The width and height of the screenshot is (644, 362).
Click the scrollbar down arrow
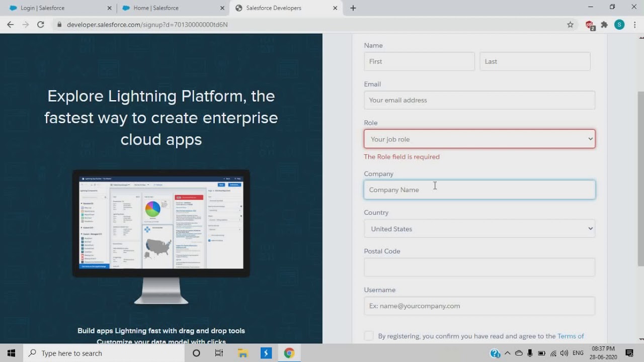click(x=640, y=340)
